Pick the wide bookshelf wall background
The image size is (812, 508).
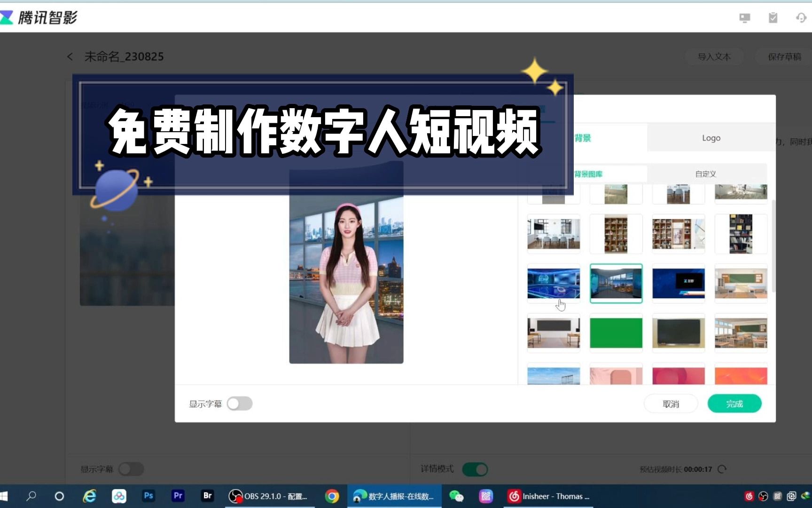click(x=679, y=234)
